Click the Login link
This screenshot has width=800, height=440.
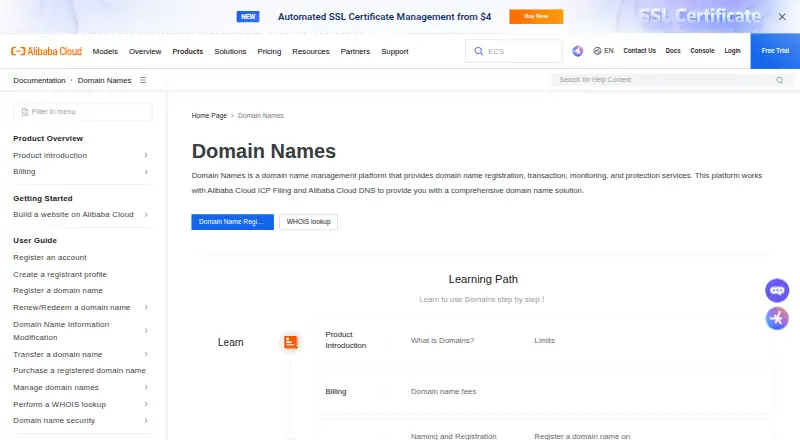[732, 51]
